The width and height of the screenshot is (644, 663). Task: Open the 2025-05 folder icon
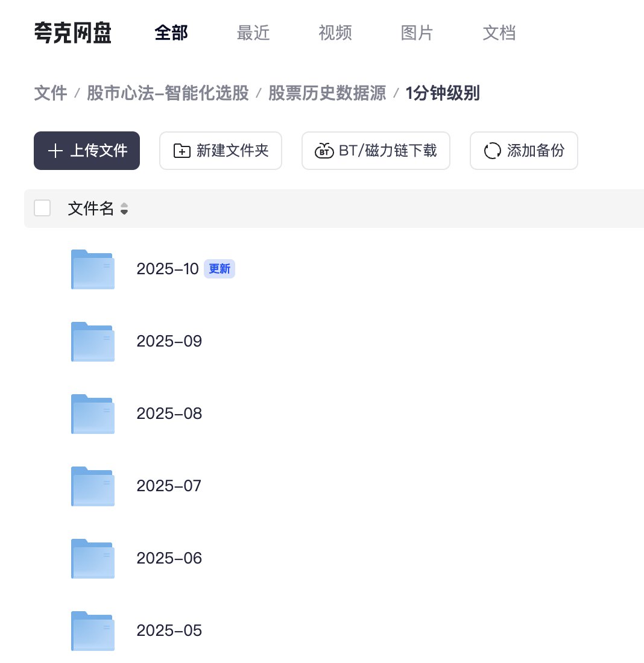[92, 630]
